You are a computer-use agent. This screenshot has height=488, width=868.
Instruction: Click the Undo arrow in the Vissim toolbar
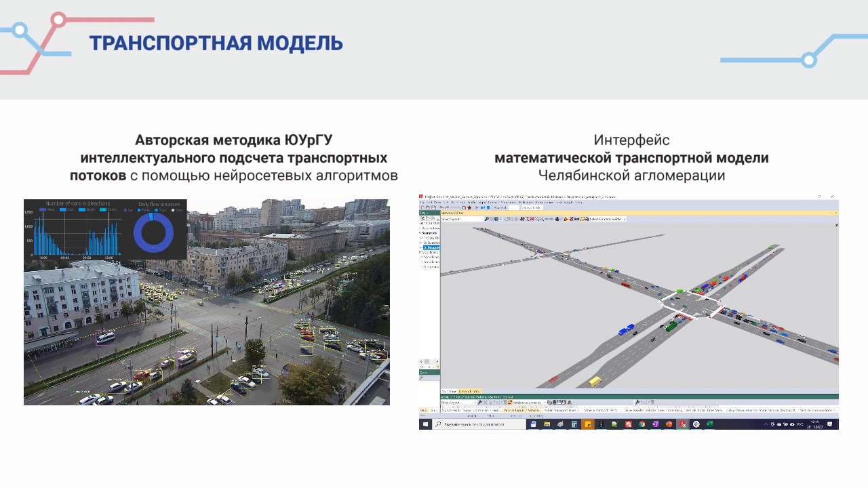(x=441, y=207)
